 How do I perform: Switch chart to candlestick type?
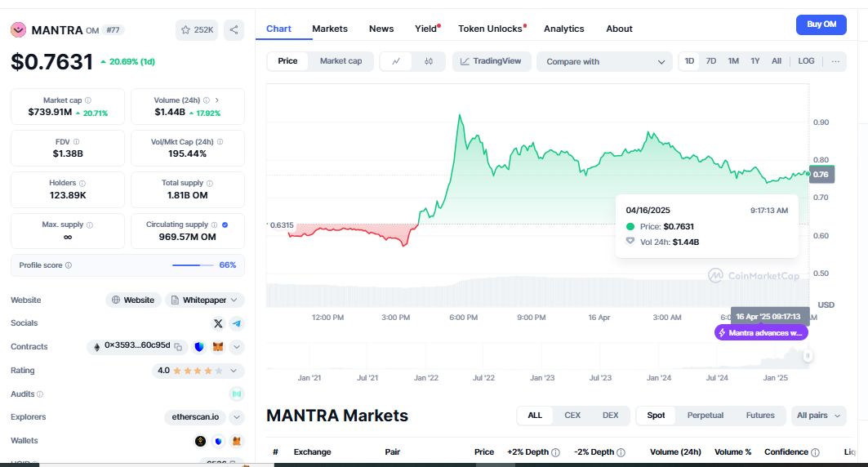(429, 61)
